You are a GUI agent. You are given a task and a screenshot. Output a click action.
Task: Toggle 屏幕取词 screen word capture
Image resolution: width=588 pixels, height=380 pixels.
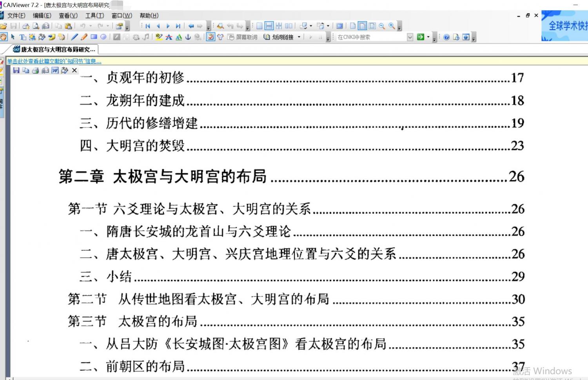point(243,37)
